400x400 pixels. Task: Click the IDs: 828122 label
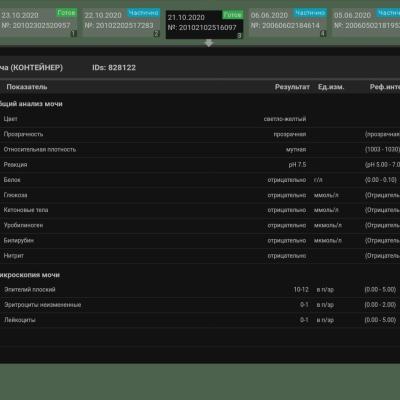(114, 68)
